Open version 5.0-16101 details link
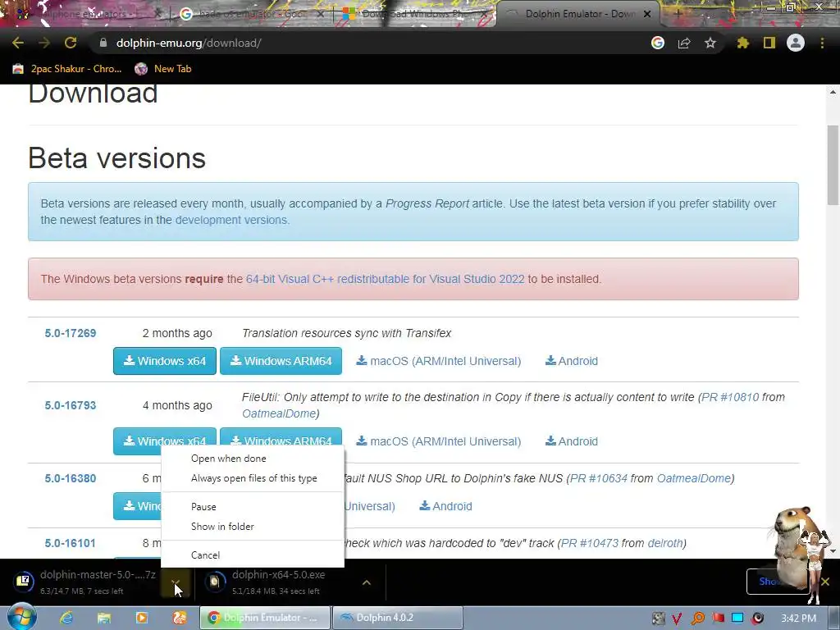The image size is (840, 630). click(71, 543)
